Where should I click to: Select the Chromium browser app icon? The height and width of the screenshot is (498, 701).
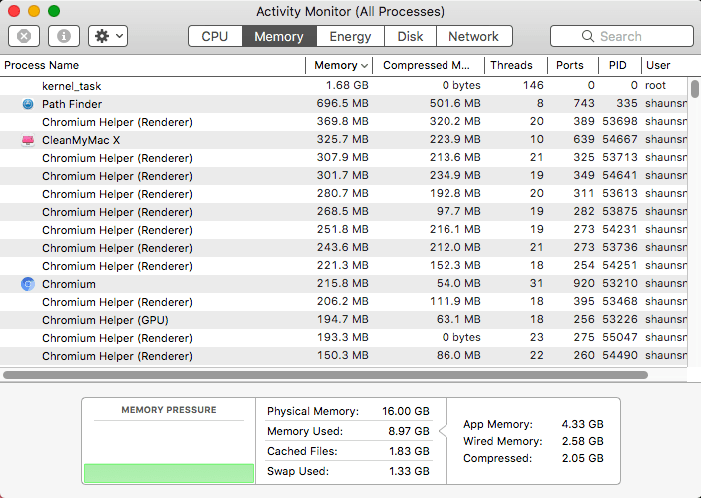click(x=28, y=284)
